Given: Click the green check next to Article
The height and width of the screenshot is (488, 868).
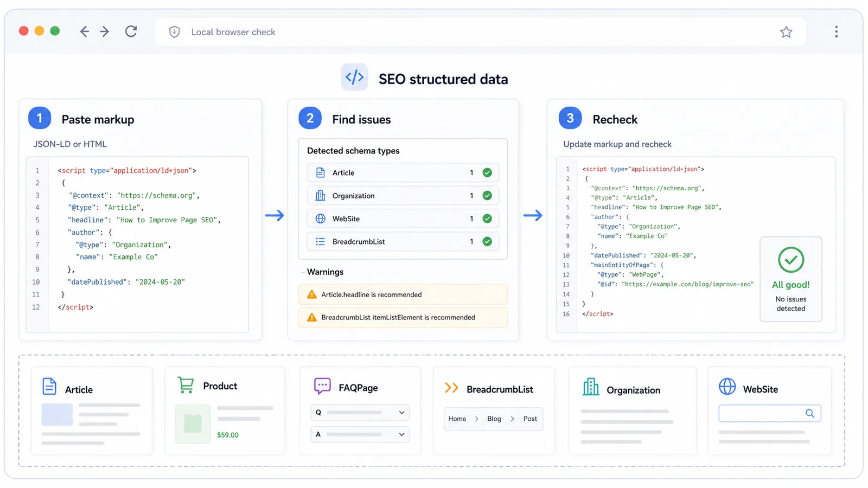Looking at the screenshot, I should pos(487,172).
